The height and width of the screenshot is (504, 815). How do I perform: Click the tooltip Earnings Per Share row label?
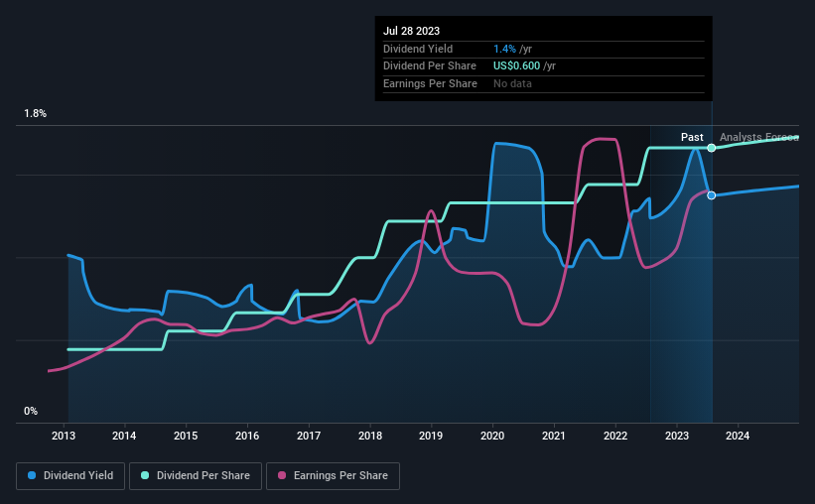[430, 83]
